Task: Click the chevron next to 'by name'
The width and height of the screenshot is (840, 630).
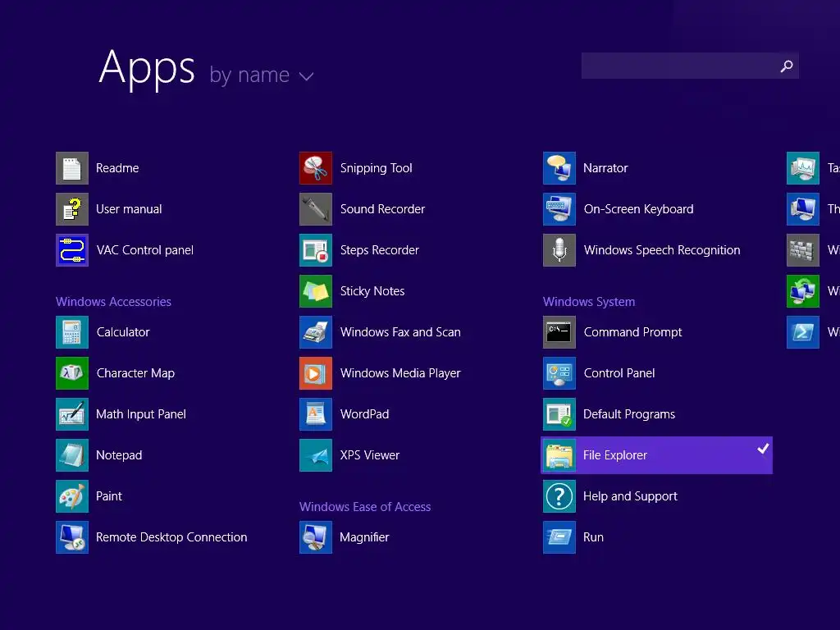Action: [307, 76]
